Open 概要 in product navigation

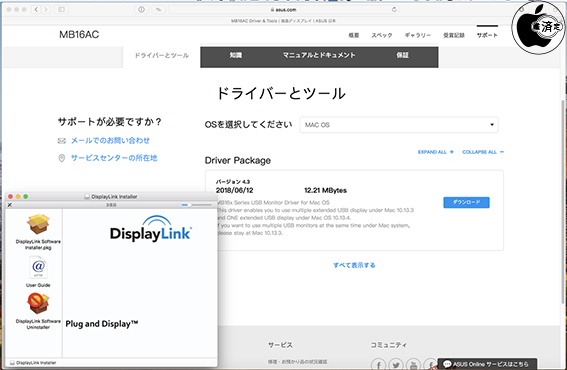pos(354,35)
